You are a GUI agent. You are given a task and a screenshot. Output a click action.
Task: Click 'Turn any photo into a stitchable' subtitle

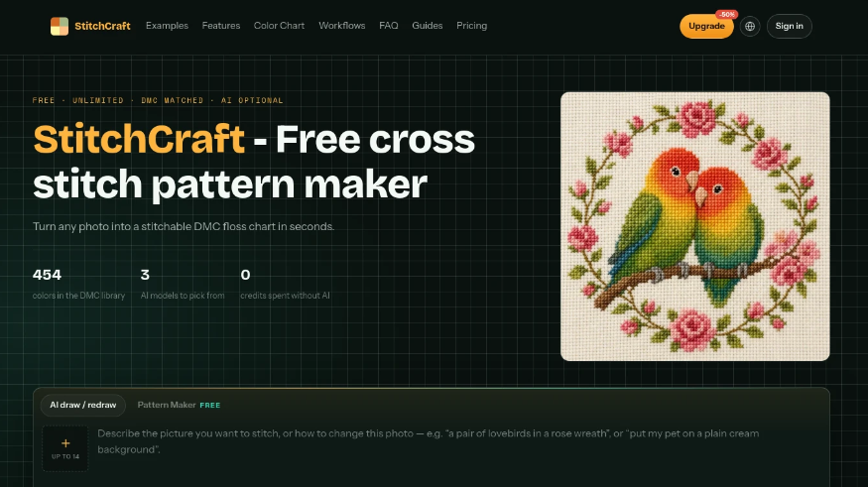click(x=184, y=226)
